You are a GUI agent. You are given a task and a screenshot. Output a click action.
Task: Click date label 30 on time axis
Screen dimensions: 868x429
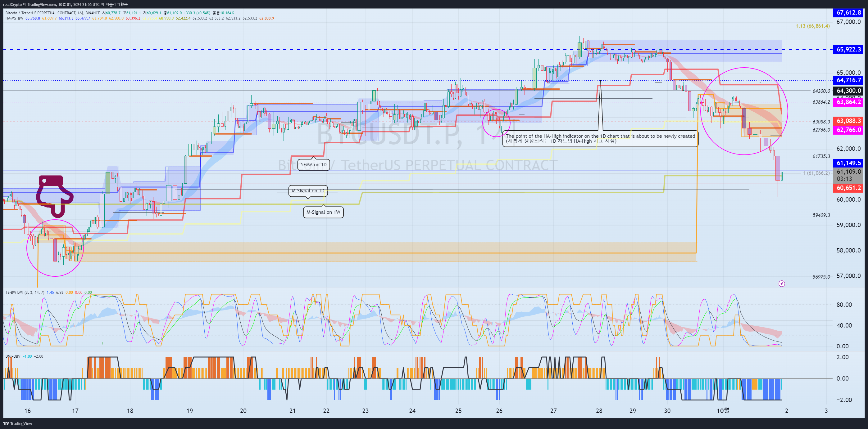pos(667,411)
